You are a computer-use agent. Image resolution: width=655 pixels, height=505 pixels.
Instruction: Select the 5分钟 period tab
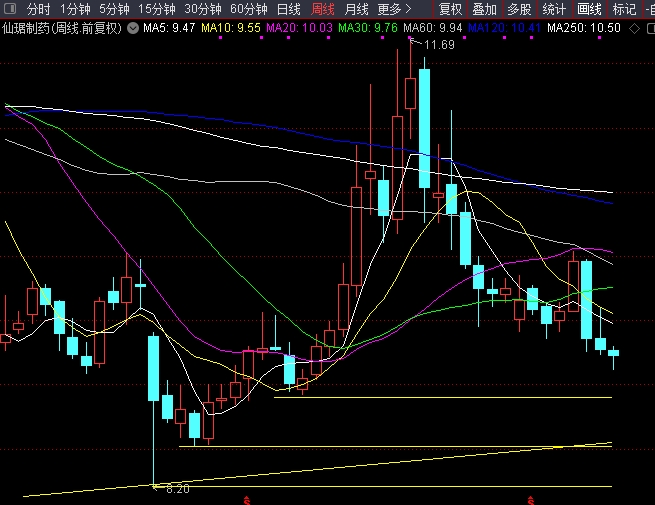(x=114, y=9)
